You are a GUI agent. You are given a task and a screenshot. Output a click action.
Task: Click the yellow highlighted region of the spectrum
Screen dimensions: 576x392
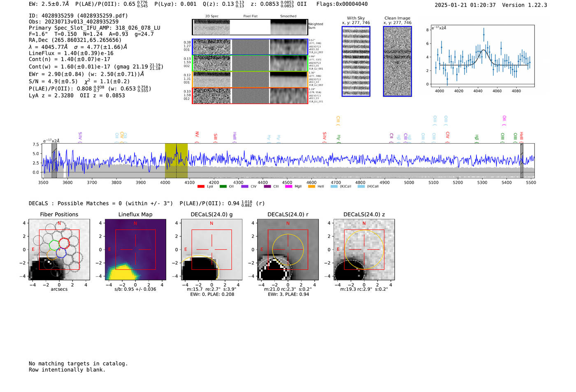(x=176, y=160)
